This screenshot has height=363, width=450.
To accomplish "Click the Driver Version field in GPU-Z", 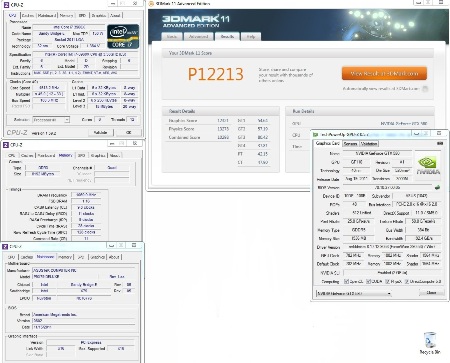I will (392, 247).
